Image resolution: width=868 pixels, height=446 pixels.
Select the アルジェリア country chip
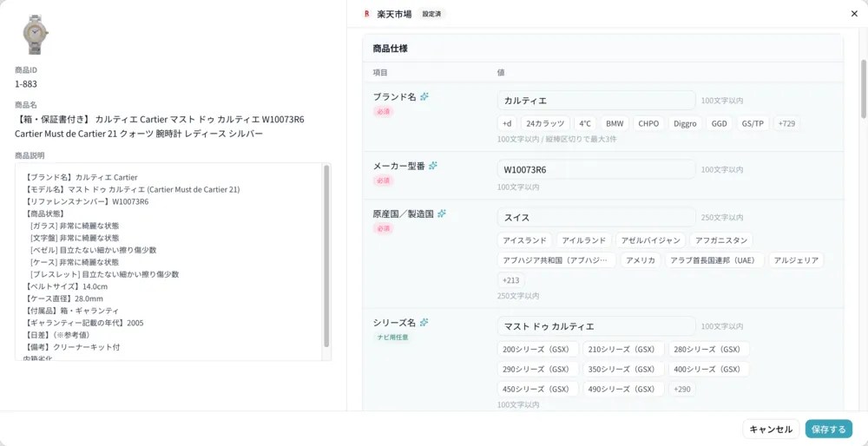click(x=796, y=260)
